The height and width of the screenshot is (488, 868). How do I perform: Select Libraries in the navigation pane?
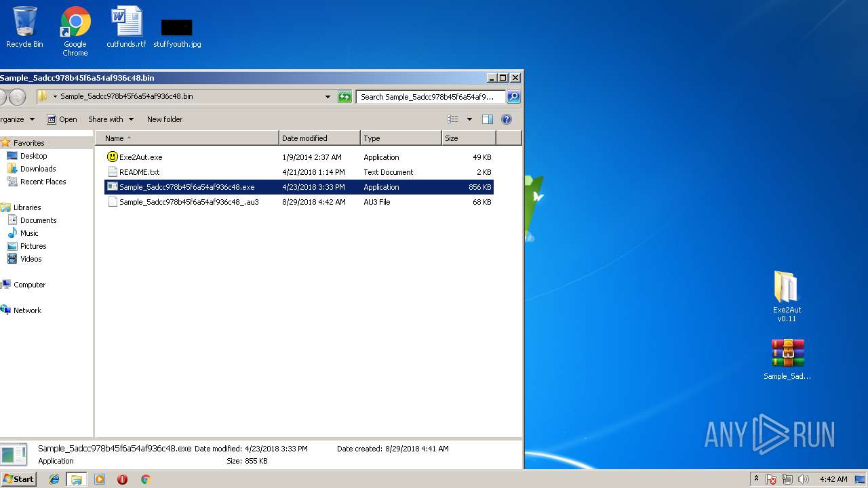click(x=27, y=207)
